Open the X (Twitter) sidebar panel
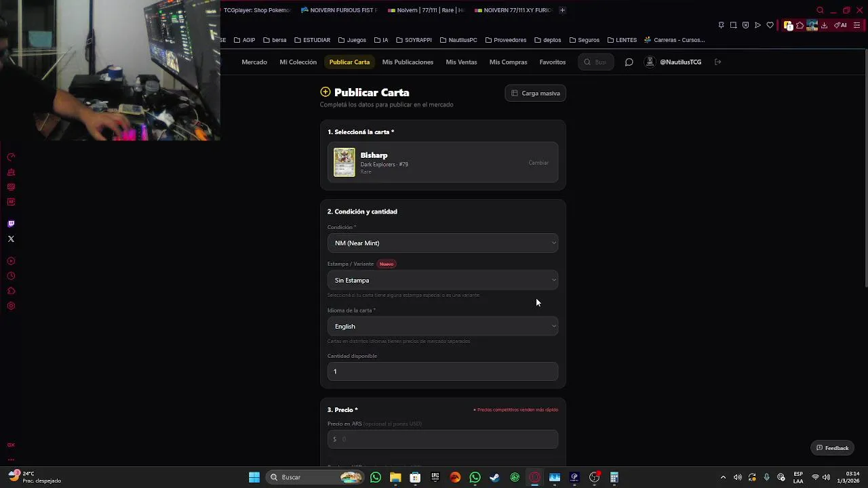Image resolution: width=868 pixels, height=488 pixels. click(11, 239)
